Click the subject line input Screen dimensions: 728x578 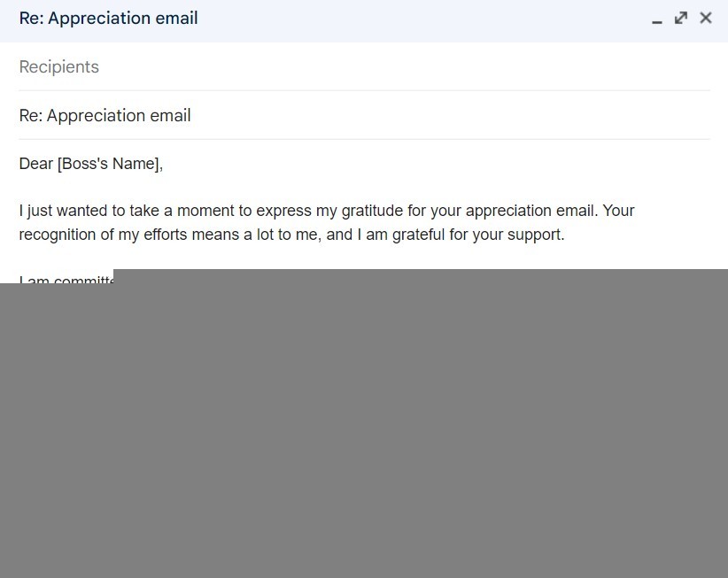354,116
